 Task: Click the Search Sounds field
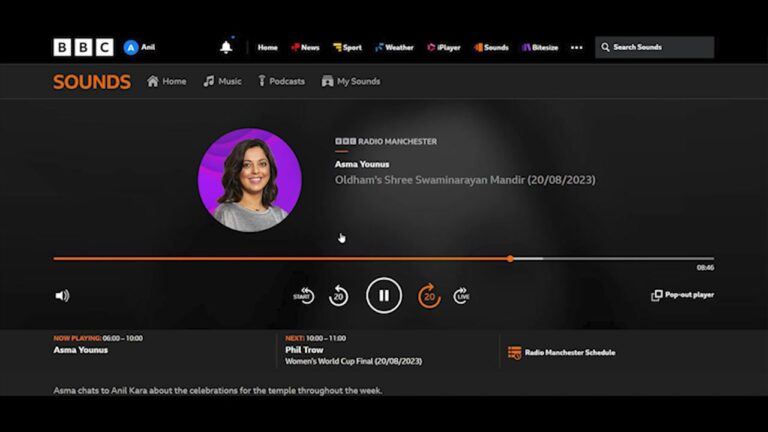click(654, 48)
